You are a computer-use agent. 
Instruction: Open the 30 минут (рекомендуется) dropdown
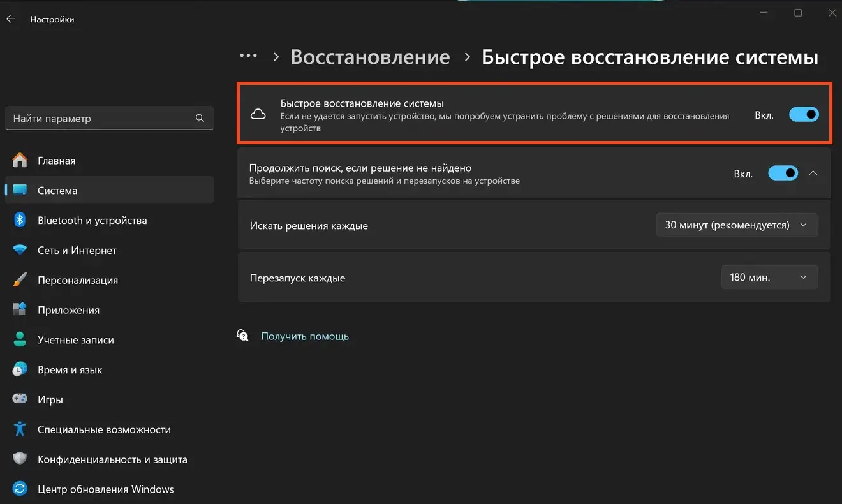pyautogui.click(x=737, y=225)
